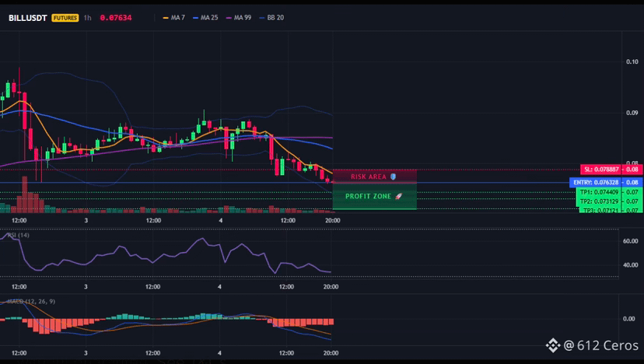Click the RSI (14) indicator label
644x364 pixels.
tap(18, 235)
